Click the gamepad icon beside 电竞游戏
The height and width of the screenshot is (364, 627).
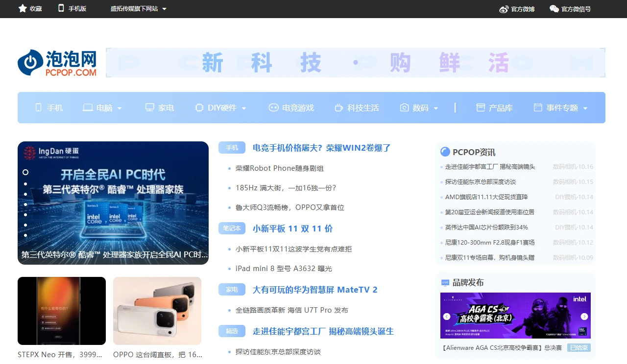(x=273, y=108)
